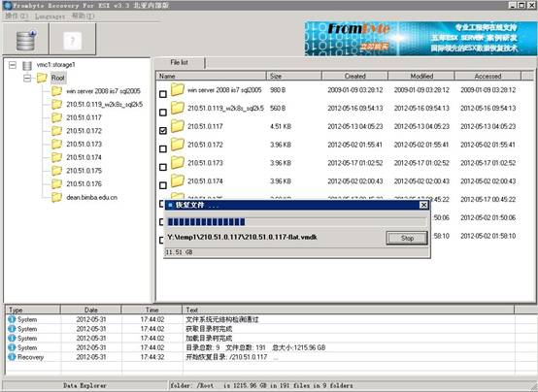
Task: Collapse the Root folder node
Action: point(27,79)
